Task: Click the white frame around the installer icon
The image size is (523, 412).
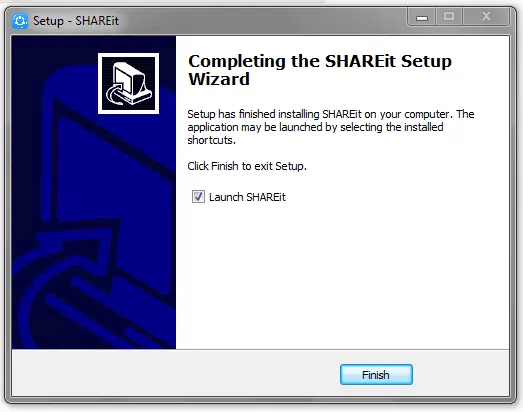Action: pyautogui.click(x=128, y=55)
